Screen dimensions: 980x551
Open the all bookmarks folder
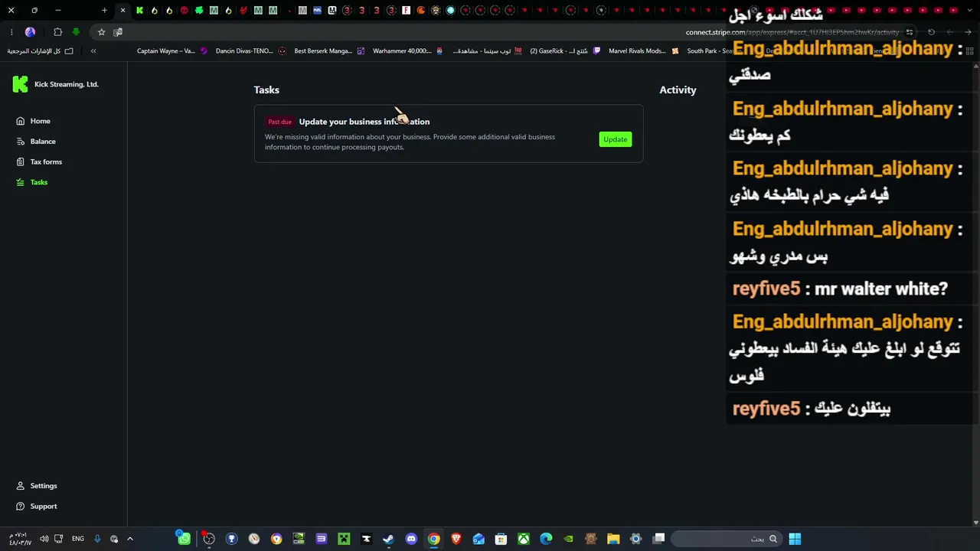pyautogui.click(x=41, y=51)
